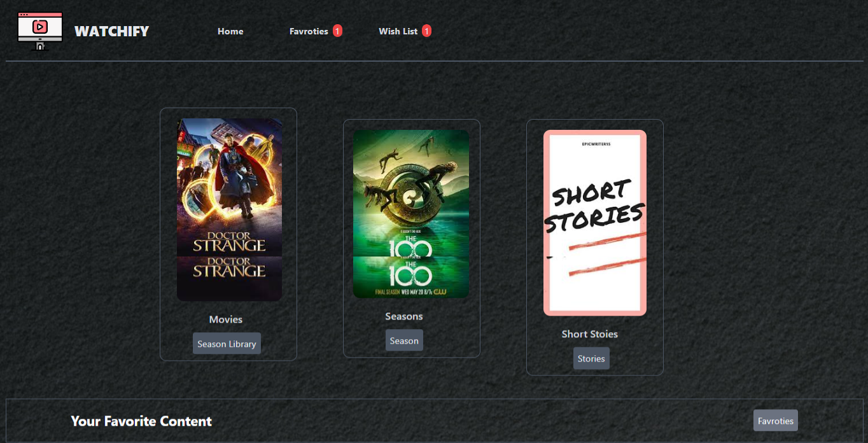The width and height of the screenshot is (868, 443).
Task: Open The 100 season poster thumbnail
Action: [x=411, y=214]
